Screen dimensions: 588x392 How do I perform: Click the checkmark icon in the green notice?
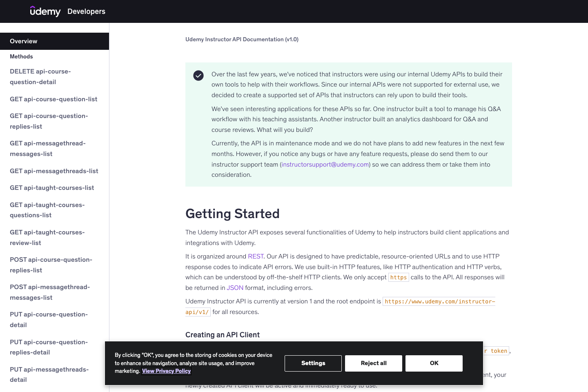pyautogui.click(x=198, y=76)
